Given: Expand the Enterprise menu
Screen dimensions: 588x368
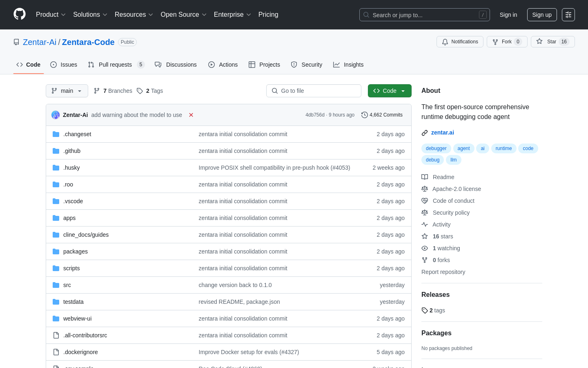Looking at the screenshot, I should [x=232, y=15].
